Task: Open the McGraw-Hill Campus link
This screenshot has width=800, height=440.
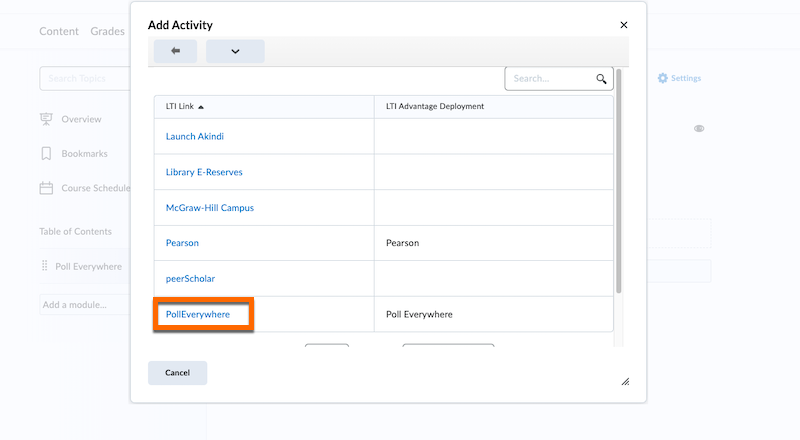Action: click(x=209, y=208)
